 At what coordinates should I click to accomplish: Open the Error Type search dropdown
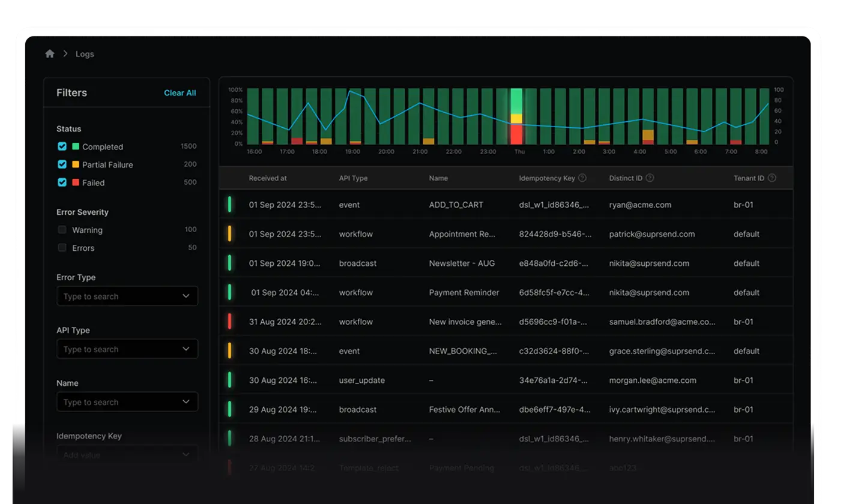click(x=127, y=296)
